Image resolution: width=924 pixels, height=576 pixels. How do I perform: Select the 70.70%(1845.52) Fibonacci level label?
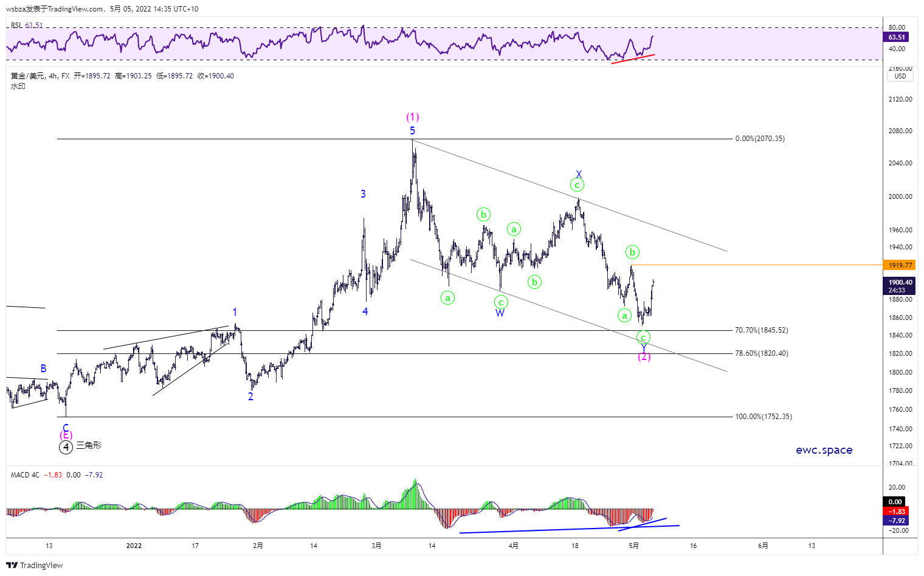pos(762,330)
